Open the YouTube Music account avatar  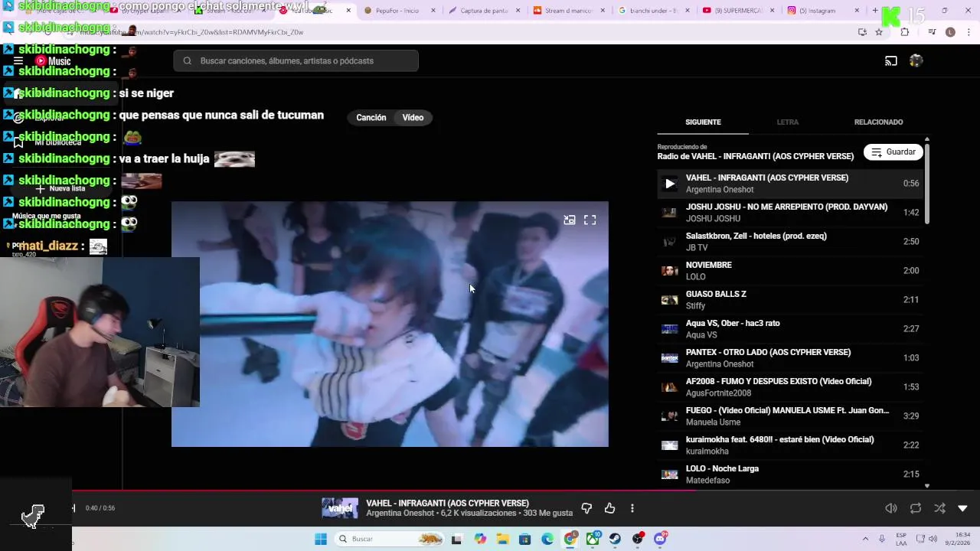point(916,61)
